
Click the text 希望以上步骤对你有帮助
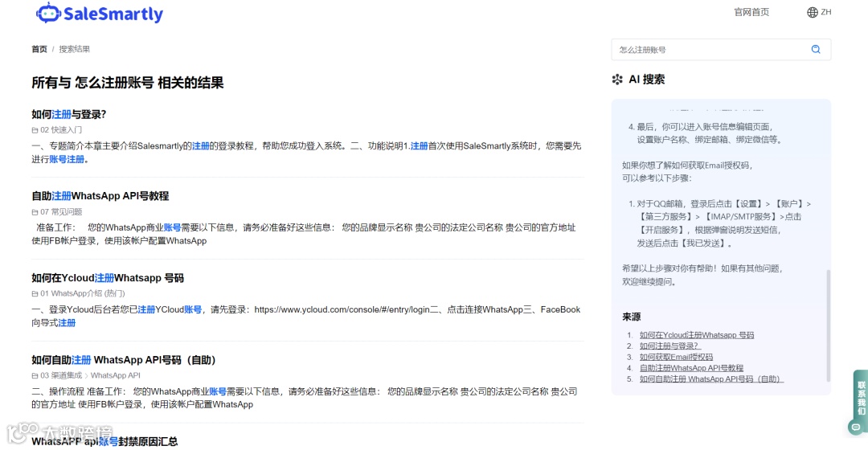[669, 268]
